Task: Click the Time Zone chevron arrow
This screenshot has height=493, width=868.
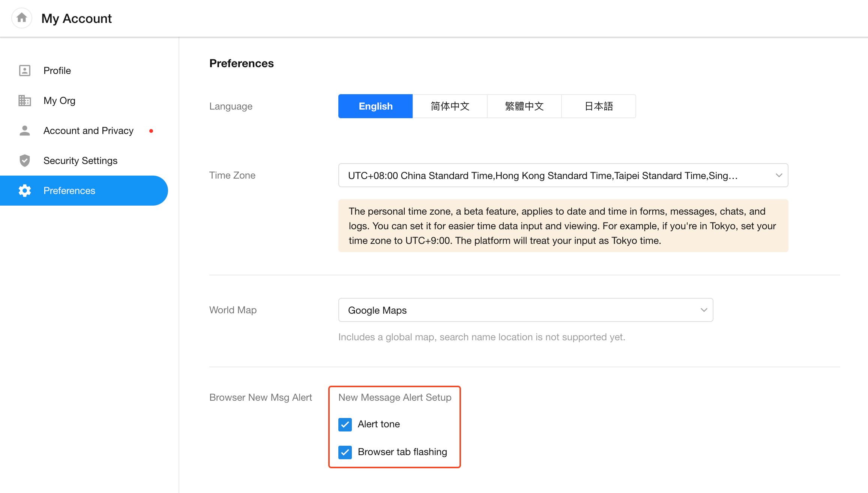Action: coord(779,175)
